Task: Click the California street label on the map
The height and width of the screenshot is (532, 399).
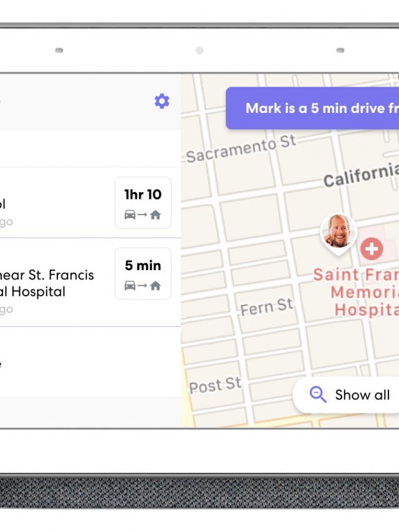Action: click(x=361, y=175)
